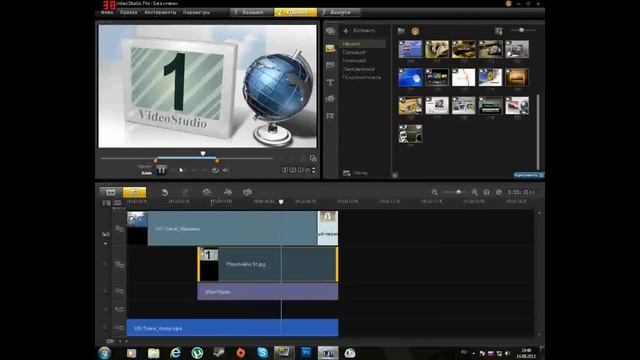Viewport: 640px width, 360px height.
Task: Open the Опции panel button
Action: (355, 173)
